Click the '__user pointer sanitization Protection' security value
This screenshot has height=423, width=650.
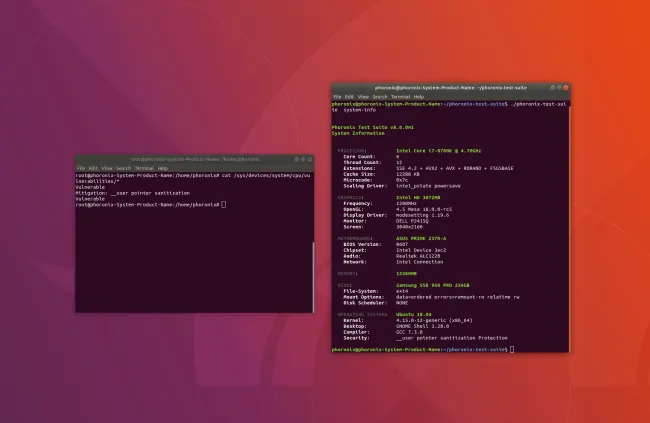pyautogui.click(x=451, y=338)
